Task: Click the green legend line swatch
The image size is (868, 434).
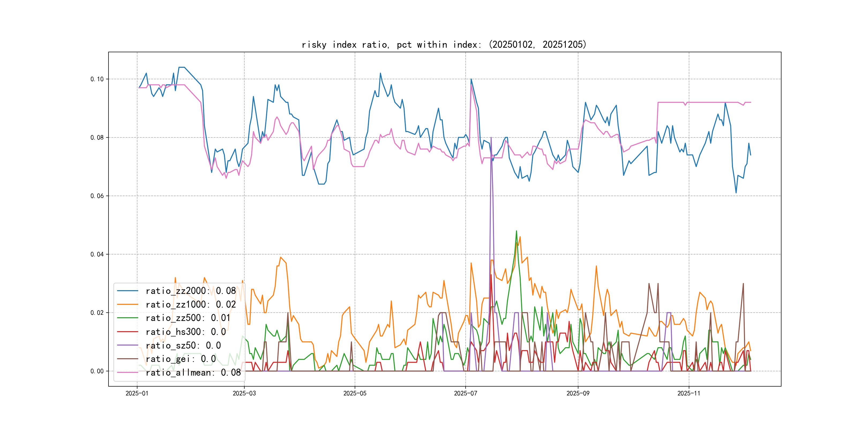Action: pos(127,318)
